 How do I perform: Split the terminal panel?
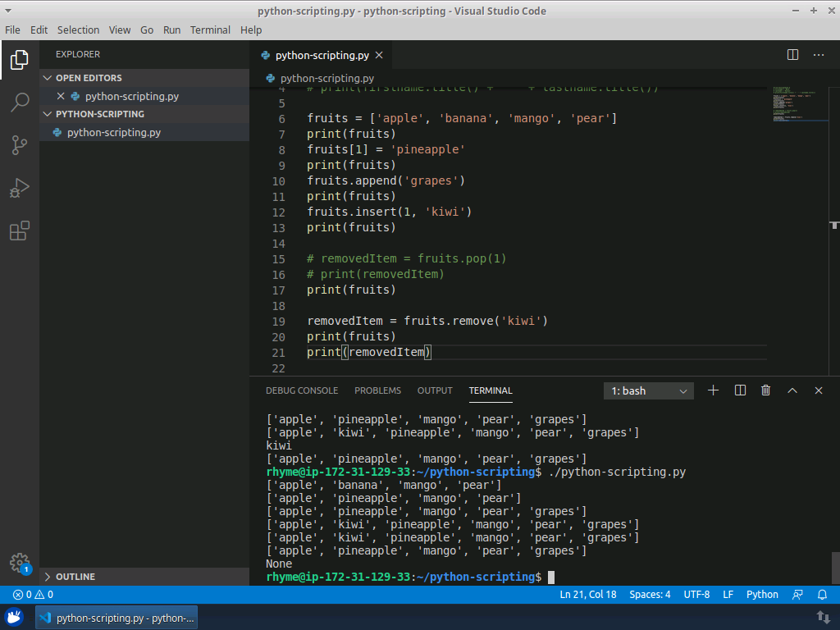740,391
